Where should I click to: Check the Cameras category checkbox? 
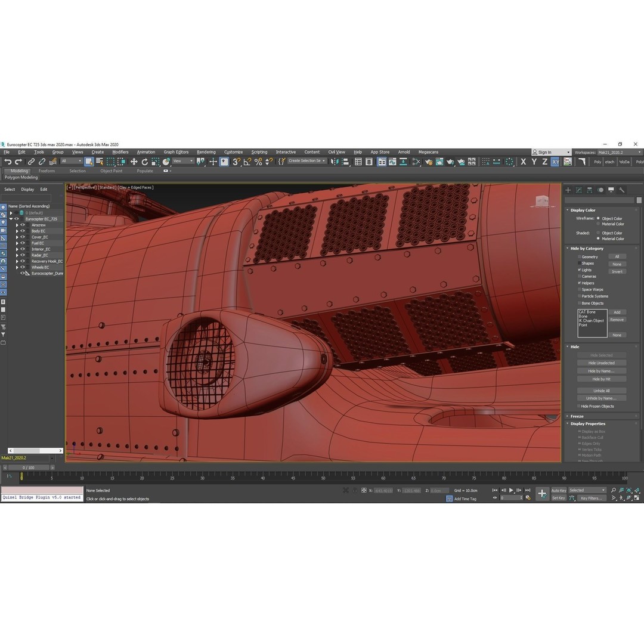click(580, 277)
